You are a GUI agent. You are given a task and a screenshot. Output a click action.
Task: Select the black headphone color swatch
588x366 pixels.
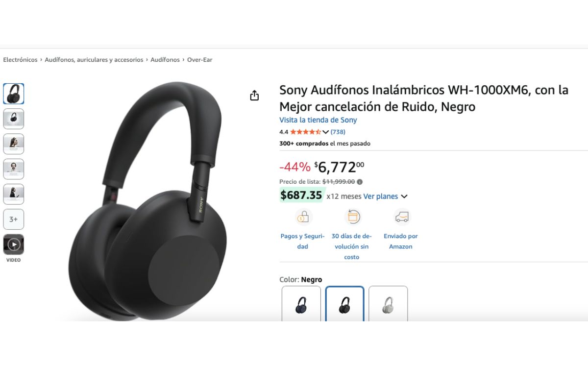tap(345, 305)
